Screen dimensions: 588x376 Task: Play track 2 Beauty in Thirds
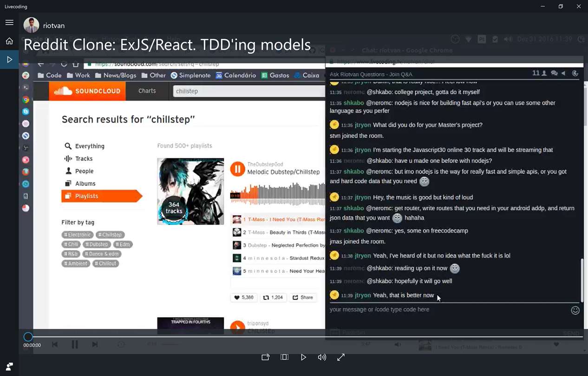click(278, 232)
